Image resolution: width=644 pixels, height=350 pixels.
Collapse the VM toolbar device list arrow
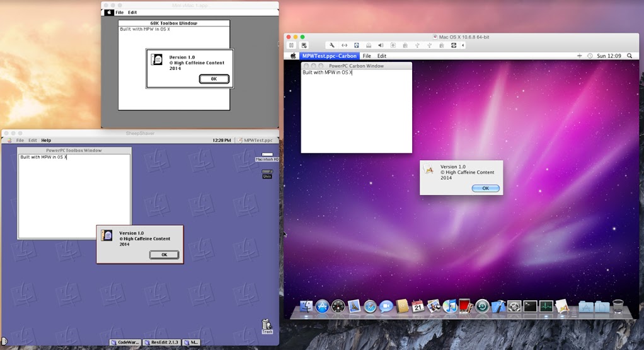click(463, 45)
